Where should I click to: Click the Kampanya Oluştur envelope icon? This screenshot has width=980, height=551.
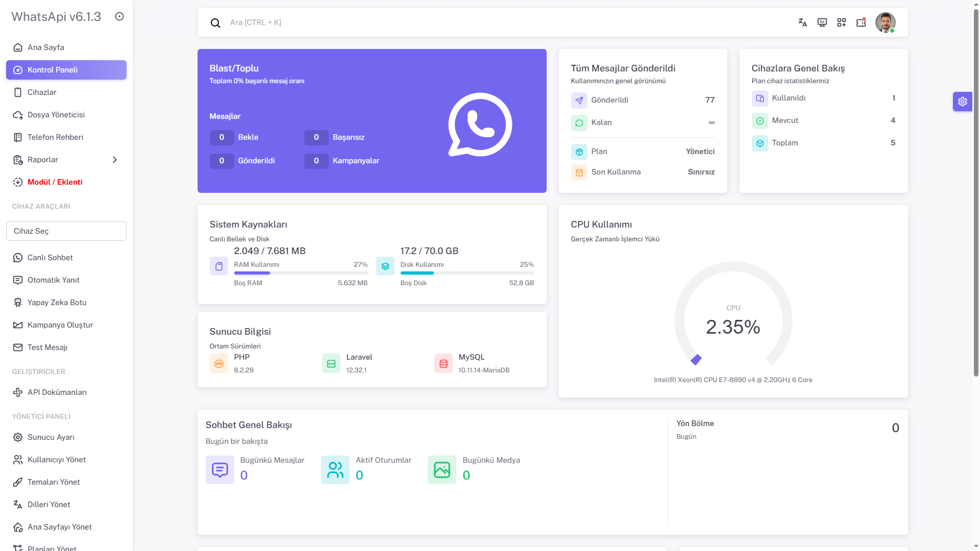18,325
